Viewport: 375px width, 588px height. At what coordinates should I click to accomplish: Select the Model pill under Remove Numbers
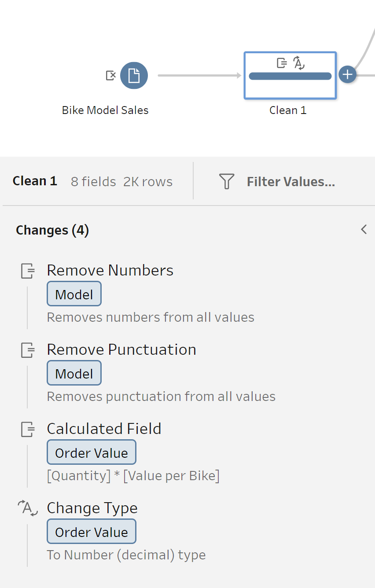tap(74, 294)
